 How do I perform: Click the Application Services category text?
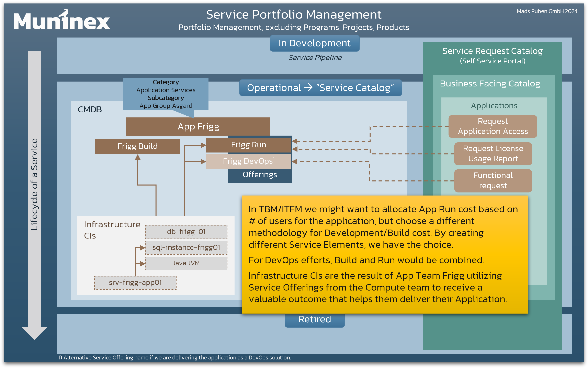coord(166,90)
